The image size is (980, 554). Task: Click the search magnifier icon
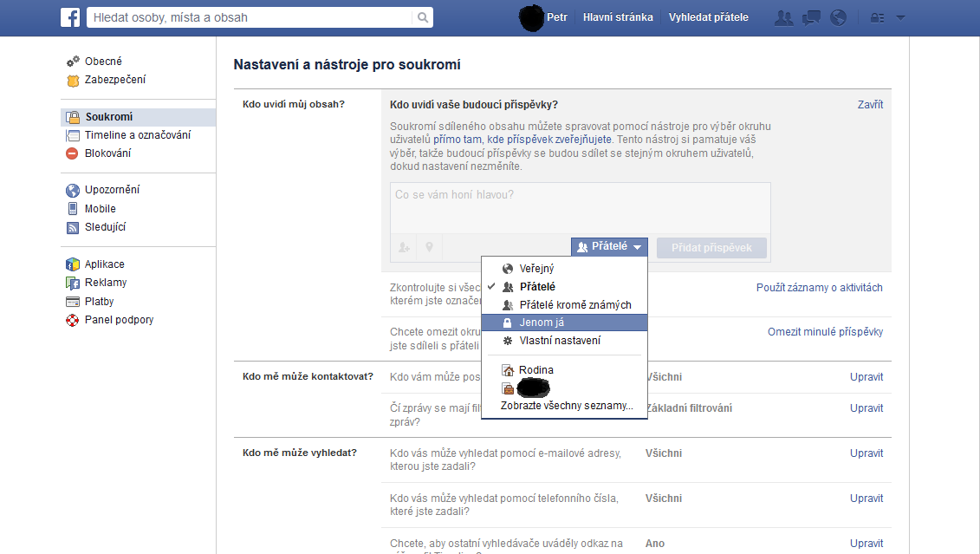[423, 17]
